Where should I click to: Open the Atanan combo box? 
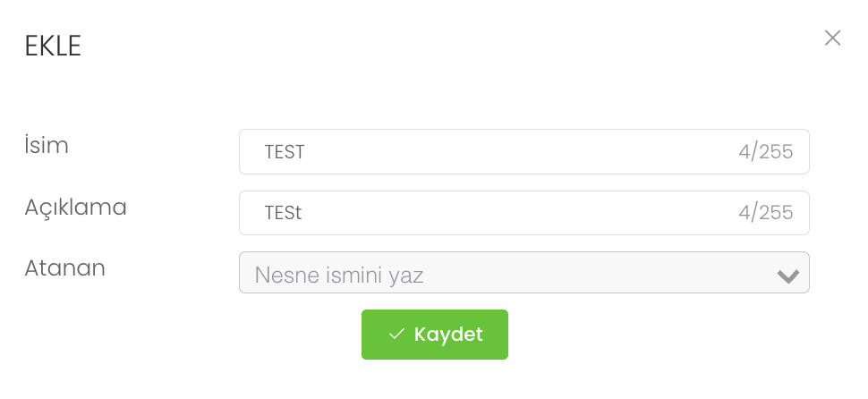tap(523, 273)
